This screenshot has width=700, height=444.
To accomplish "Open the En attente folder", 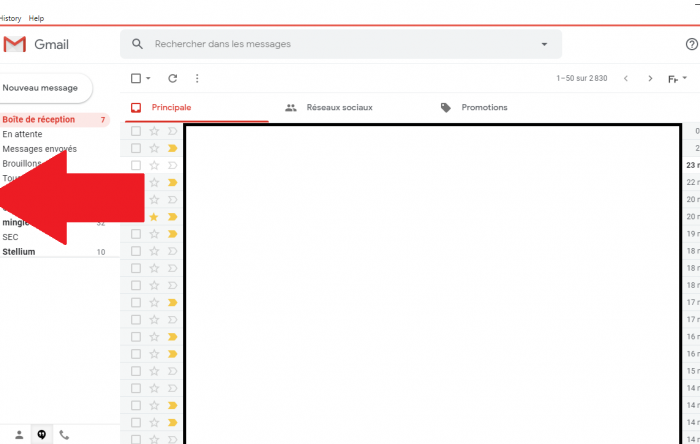I will (x=22, y=134).
